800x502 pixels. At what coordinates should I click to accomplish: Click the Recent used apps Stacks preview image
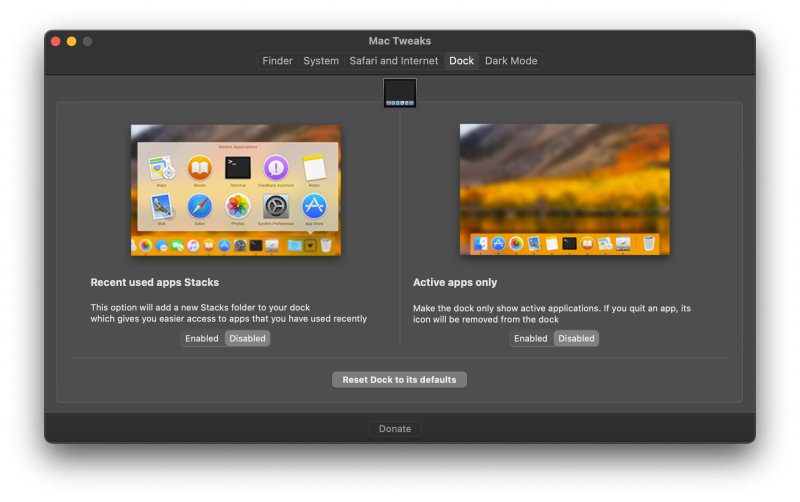click(236, 190)
